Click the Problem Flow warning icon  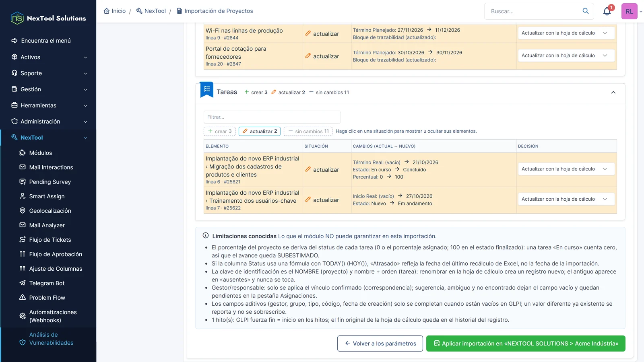(23, 298)
